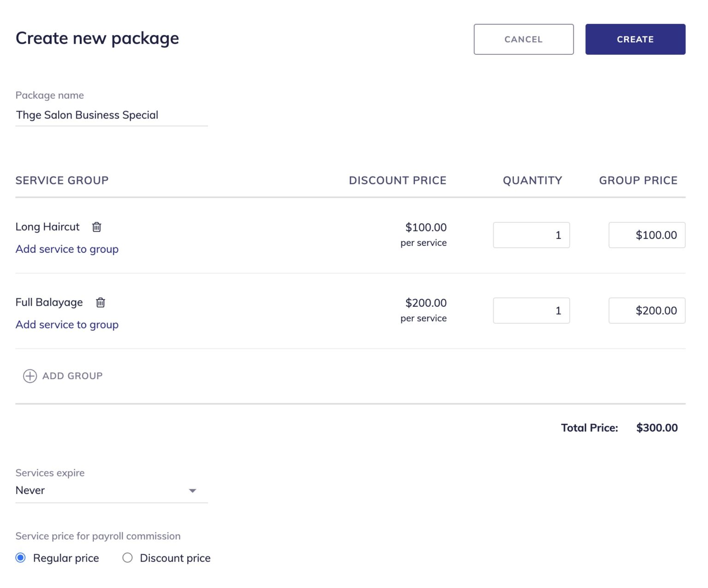The image size is (708, 588).
Task: Click the $300.00 total price amount
Action: (x=657, y=428)
